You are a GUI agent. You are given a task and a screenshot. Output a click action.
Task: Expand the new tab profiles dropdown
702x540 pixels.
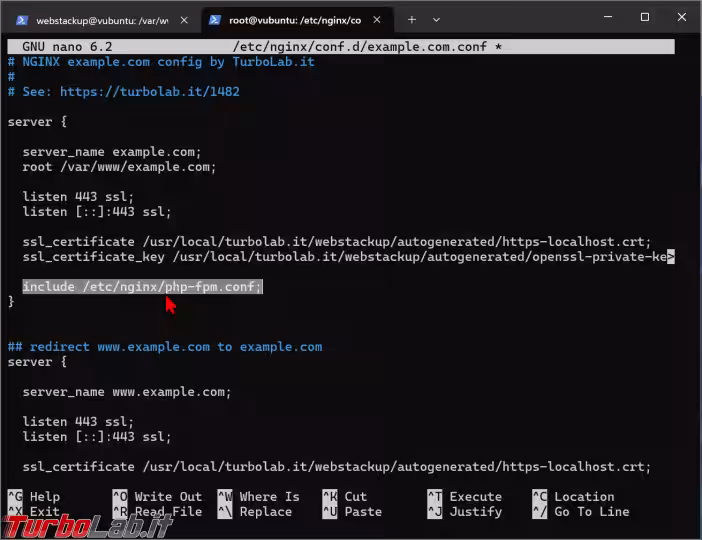[436, 19]
